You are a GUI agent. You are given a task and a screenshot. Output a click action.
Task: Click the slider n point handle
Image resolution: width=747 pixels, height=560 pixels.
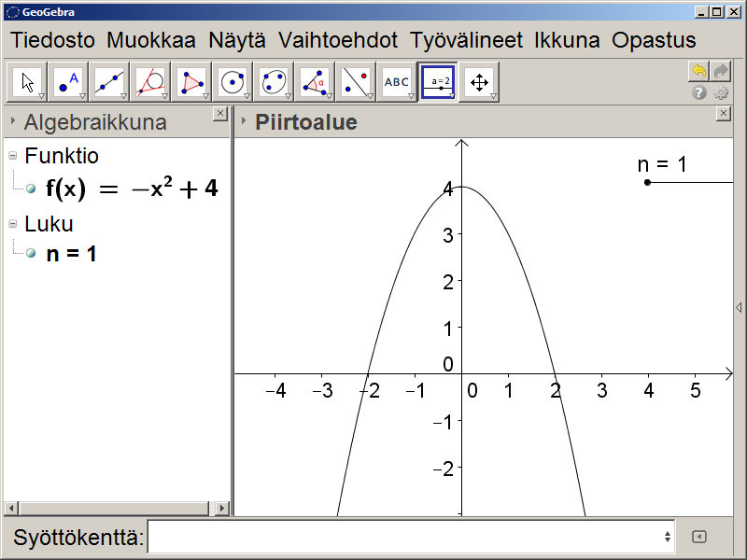647,182
